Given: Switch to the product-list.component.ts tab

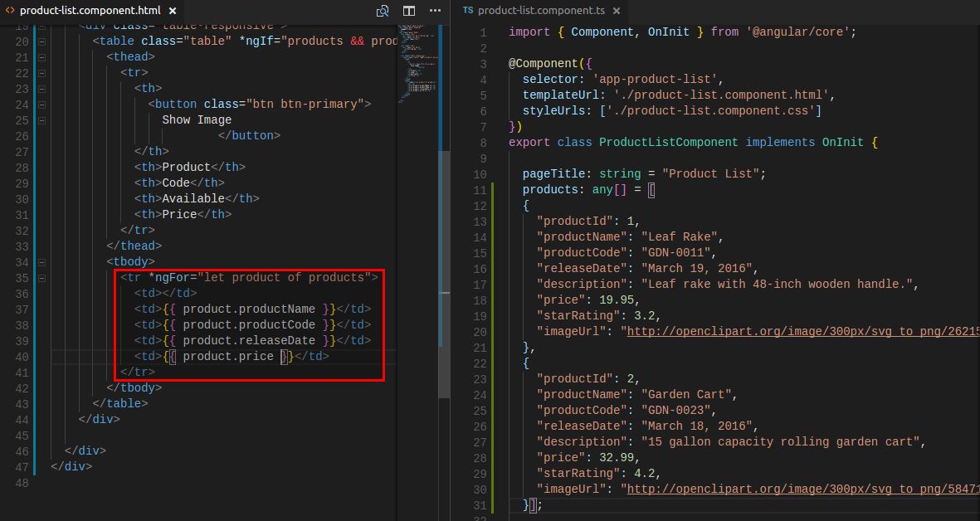Looking at the screenshot, I should tap(541, 11).
